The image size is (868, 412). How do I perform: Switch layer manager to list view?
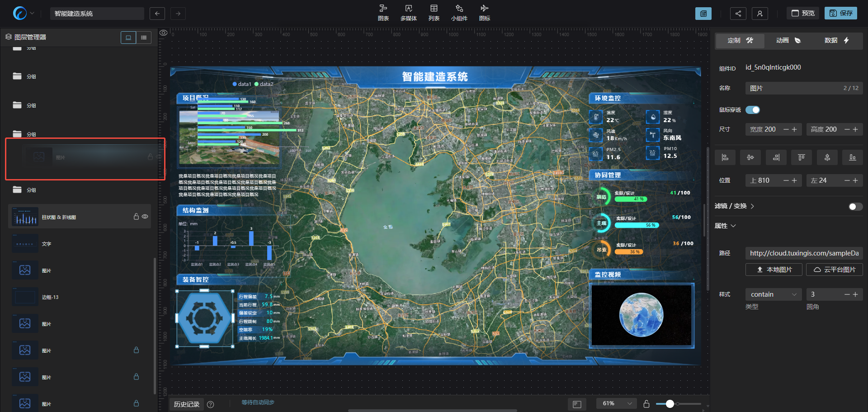pos(144,38)
